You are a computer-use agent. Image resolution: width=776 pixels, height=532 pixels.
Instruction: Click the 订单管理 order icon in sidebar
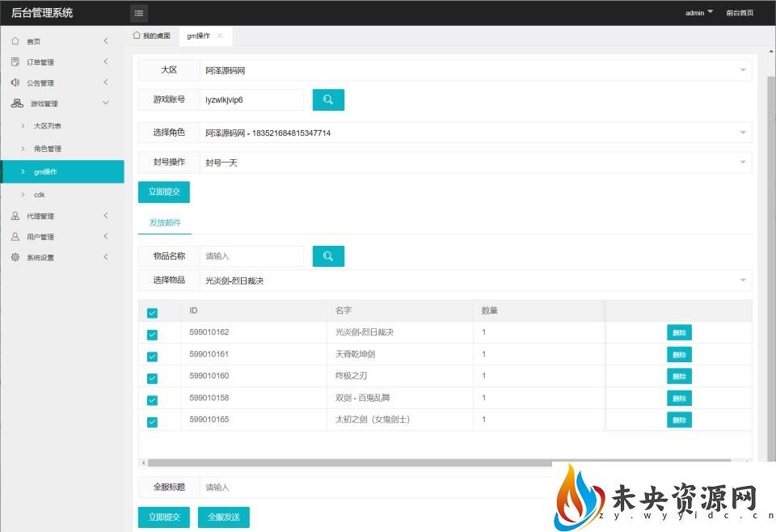(x=15, y=62)
